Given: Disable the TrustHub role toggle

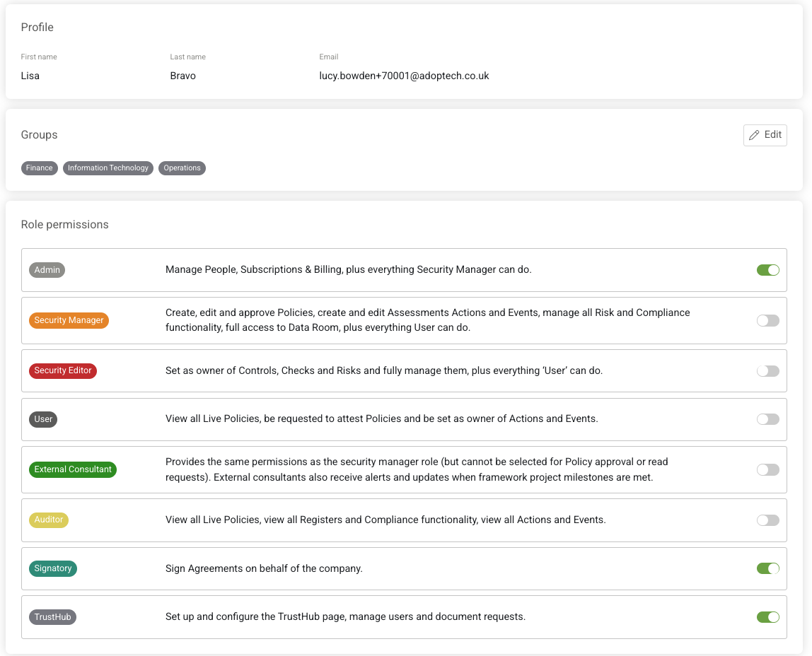Looking at the screenshot, I should click(767, 617).
